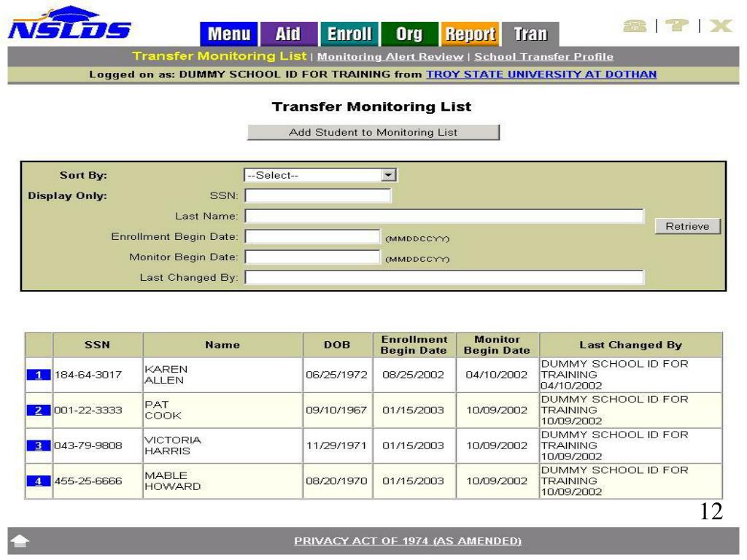Click DOB column header

[337, 345]
